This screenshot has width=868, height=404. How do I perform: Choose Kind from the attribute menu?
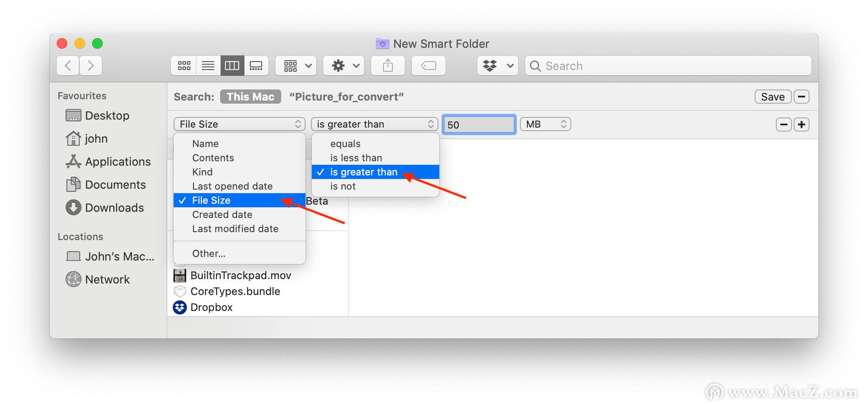pos(240,172)
